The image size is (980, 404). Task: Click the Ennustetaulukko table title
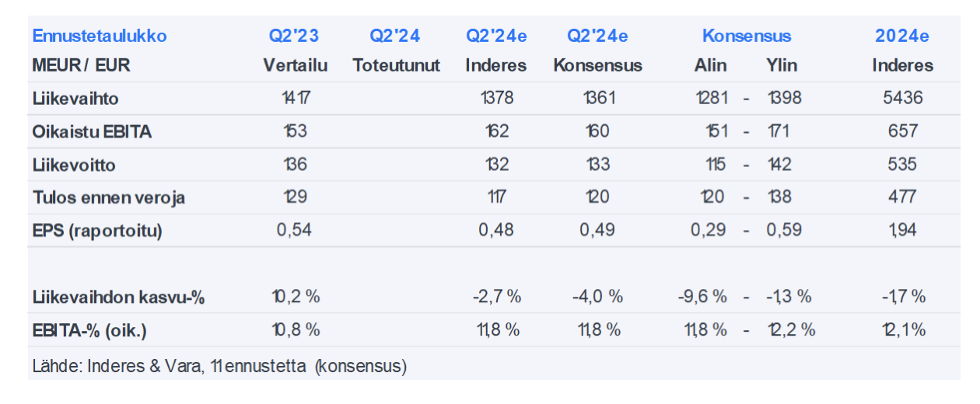coord(99,36)
